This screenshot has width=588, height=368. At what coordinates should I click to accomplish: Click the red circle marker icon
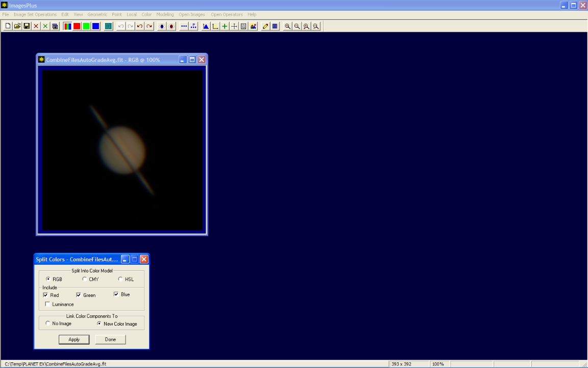click(171, 26)
